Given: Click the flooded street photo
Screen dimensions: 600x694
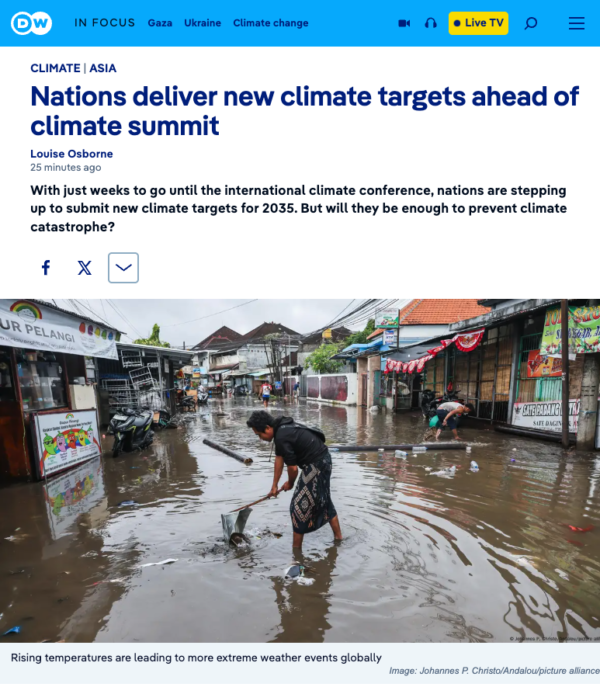Looking at the screenshot, I should tap(300, 470).
